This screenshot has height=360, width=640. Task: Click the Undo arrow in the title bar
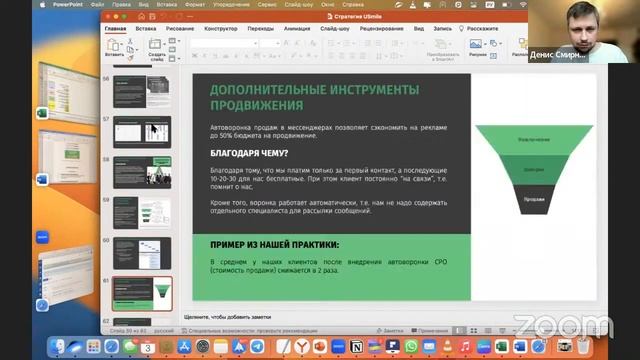164,17
